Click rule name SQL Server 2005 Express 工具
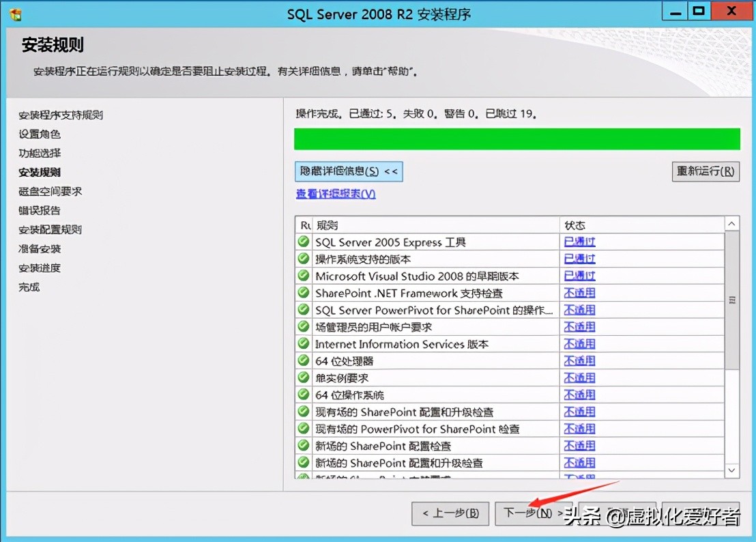 click(x=390, y=242)
